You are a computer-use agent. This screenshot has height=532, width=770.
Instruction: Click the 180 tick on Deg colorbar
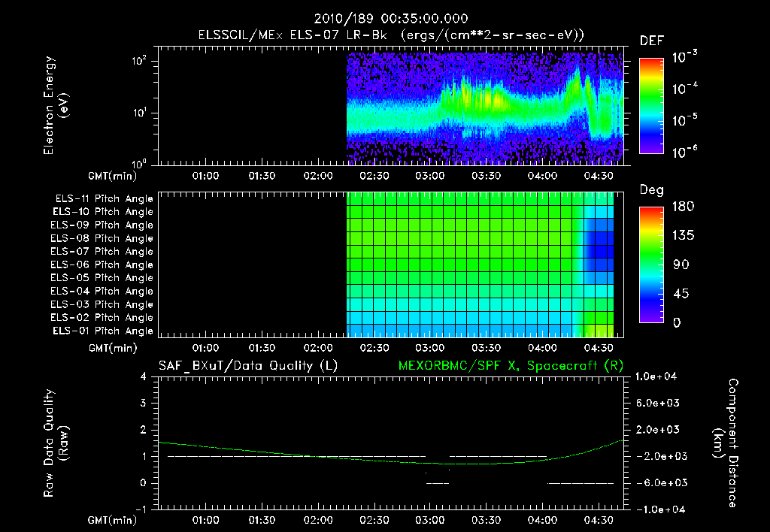pos(683,207)
